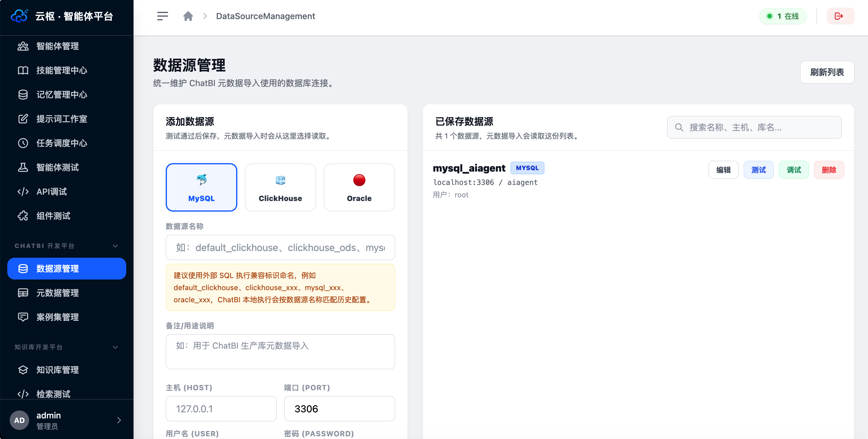The image size is (868, 439).
Task: Open 案例集管理 menu item
Action: click(67, 317)
